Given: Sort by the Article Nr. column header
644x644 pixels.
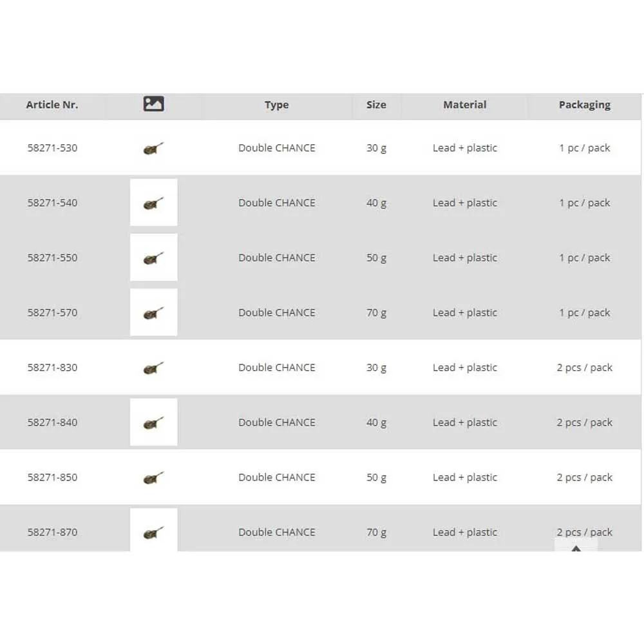Looking at the screenshot, I should coord(52,105).
